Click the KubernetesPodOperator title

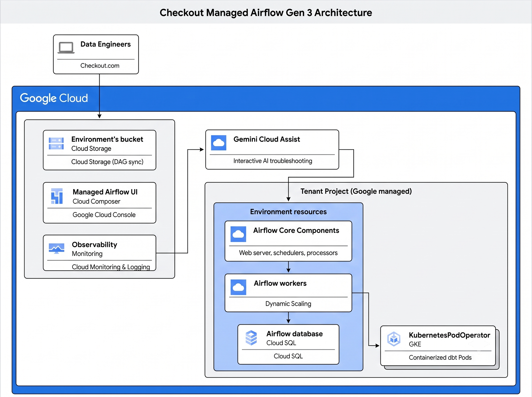click(449, 335)
